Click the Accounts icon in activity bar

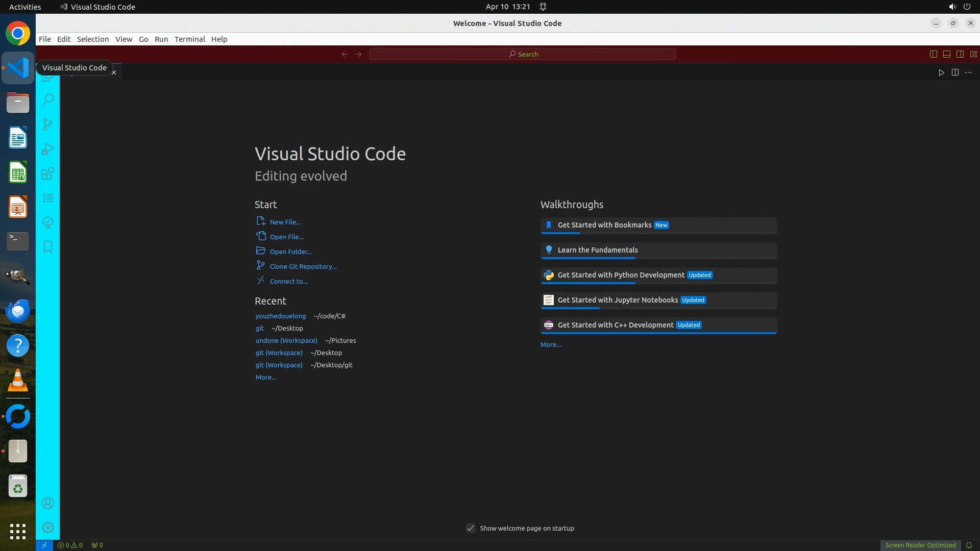47,503
